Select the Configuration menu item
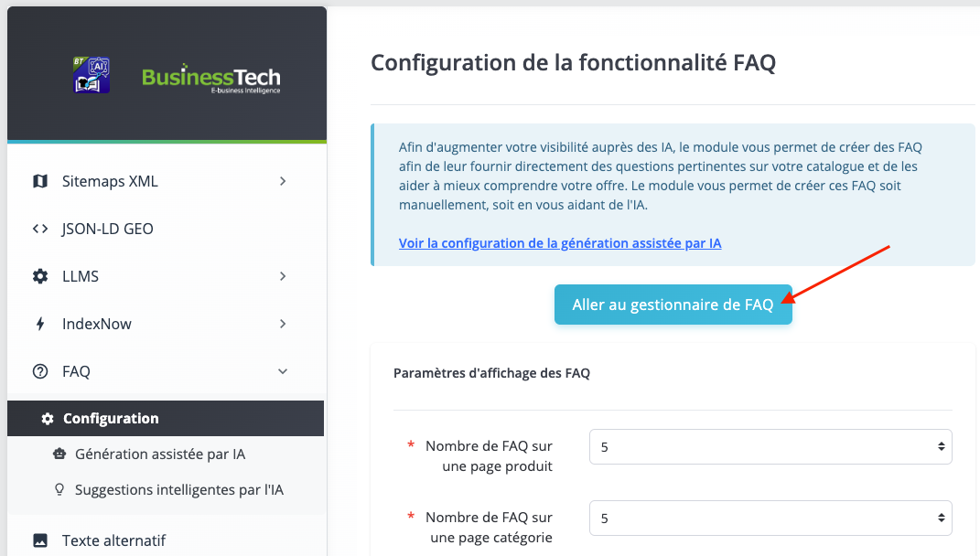Viewport: 980px width, 556px height. click(111, 419)
